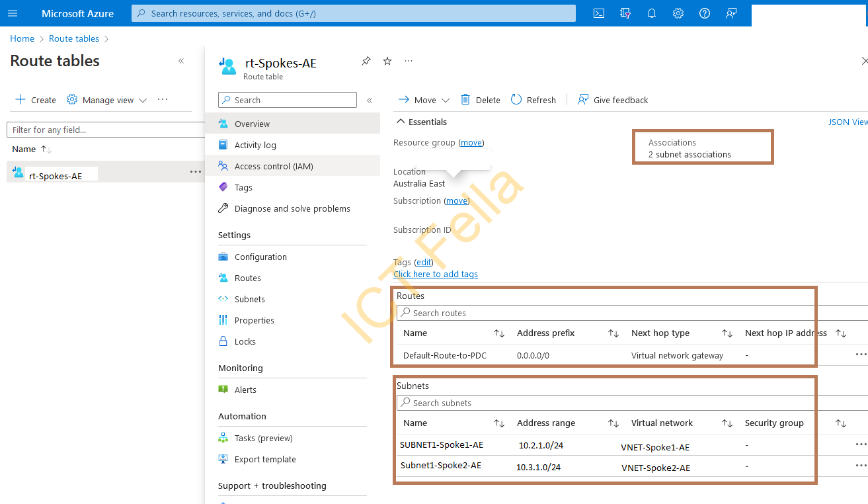The height and width of the screenshot is (504, 868).
Task: Favorite rt-Spokes-AE with the star
Action: [387, 60]
